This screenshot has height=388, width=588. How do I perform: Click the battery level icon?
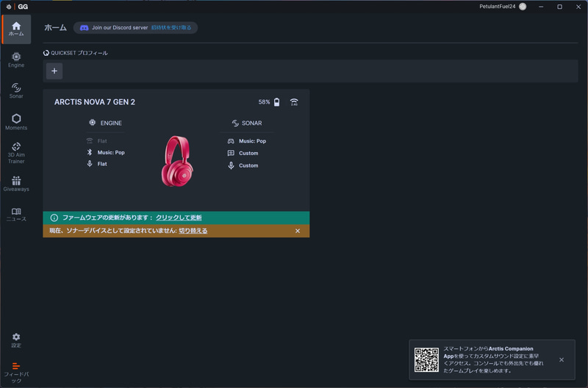click(277, 102)
